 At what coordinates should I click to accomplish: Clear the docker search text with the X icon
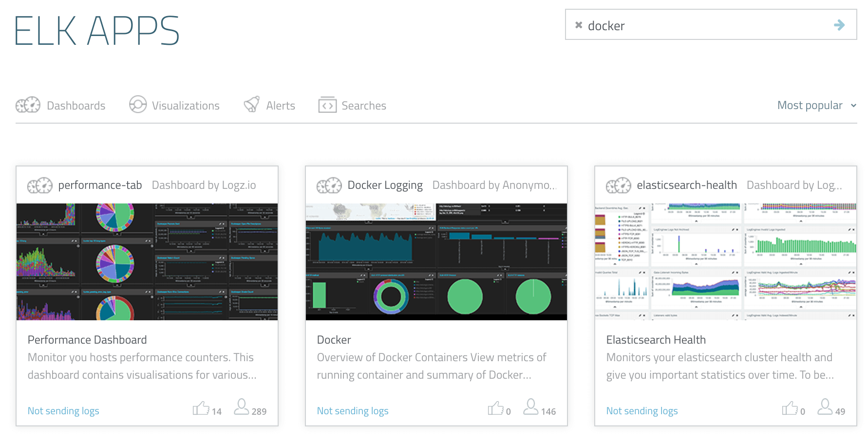pos(579,25)
